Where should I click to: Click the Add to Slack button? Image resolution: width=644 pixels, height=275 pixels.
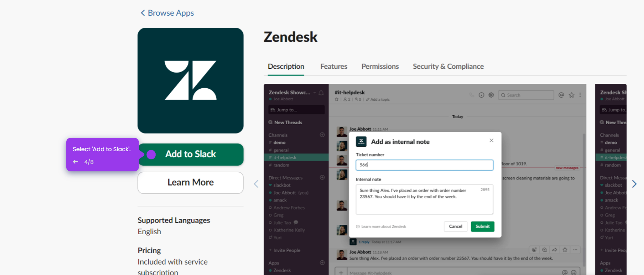click(191, 155)
